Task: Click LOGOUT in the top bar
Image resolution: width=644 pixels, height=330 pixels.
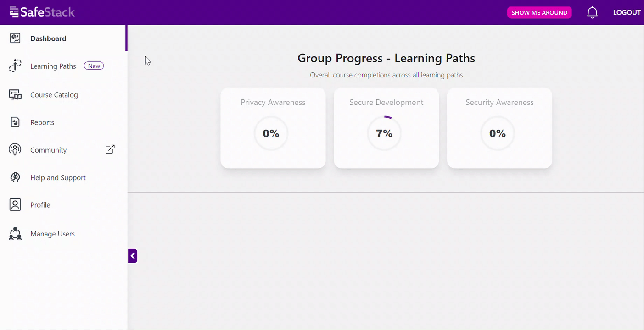Action: click(627, 12)
